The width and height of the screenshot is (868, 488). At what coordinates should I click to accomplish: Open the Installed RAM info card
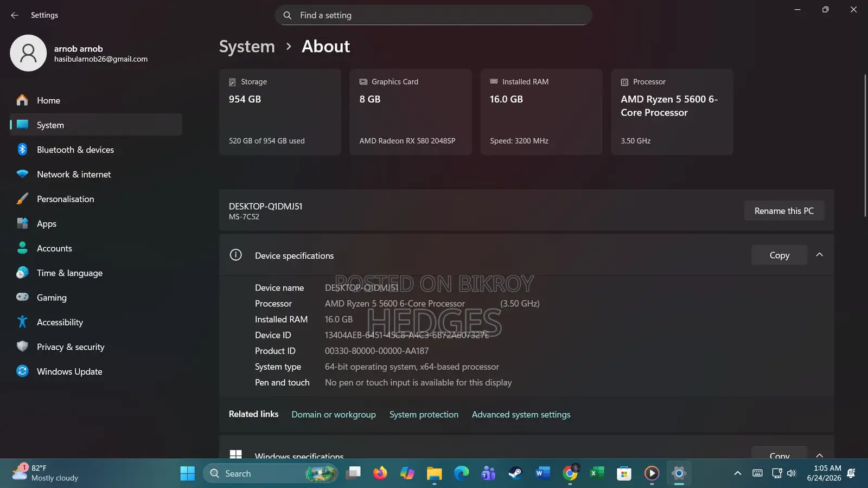[x=541, y=112]
